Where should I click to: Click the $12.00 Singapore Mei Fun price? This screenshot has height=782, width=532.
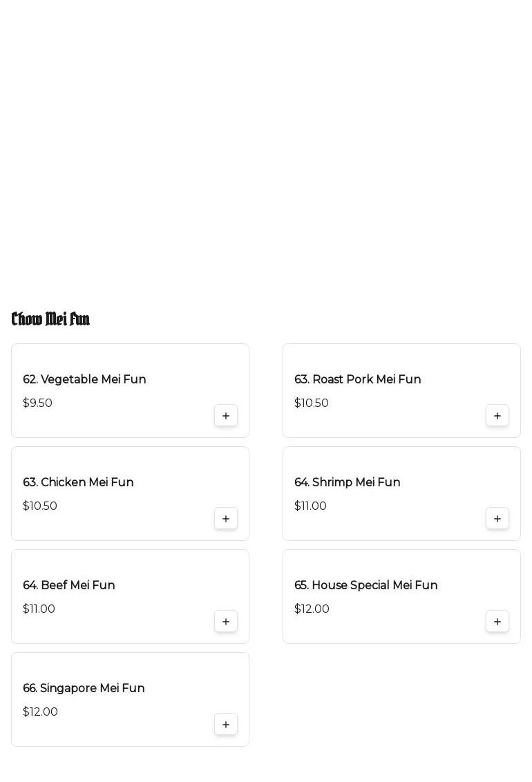point(40,712)
